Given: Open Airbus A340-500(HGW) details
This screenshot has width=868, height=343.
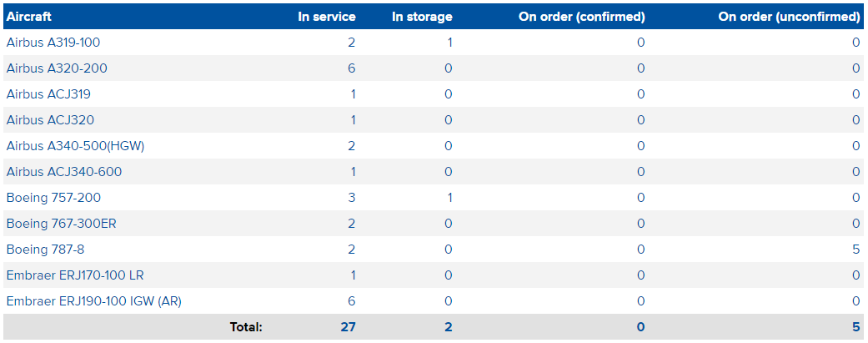Looking at the screenshot, I should tap(75, 146).
